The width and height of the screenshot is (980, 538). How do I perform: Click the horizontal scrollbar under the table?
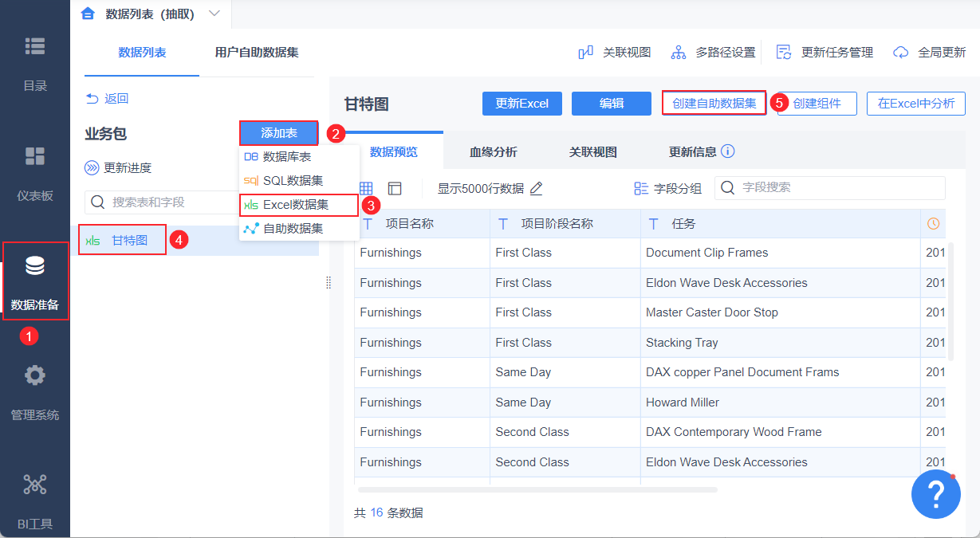pyautogui.click(x=537, y=489)
